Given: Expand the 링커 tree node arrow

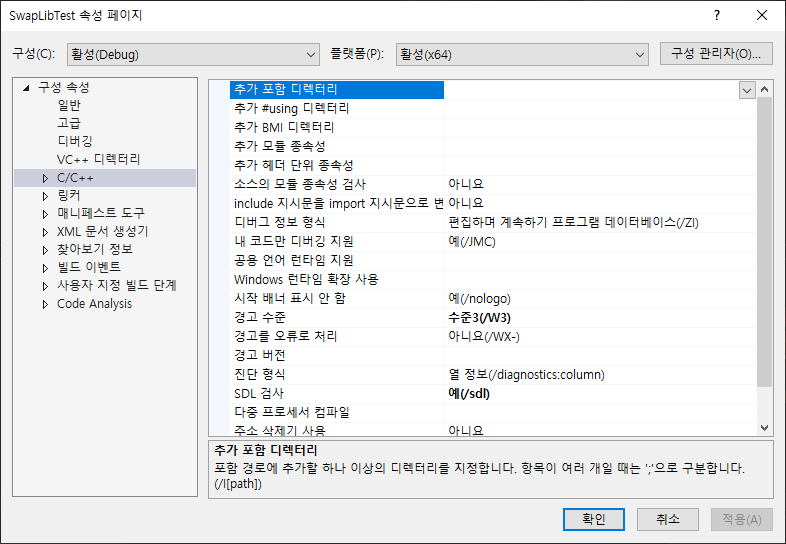Looking at the screenshot, I should (45, 196).
